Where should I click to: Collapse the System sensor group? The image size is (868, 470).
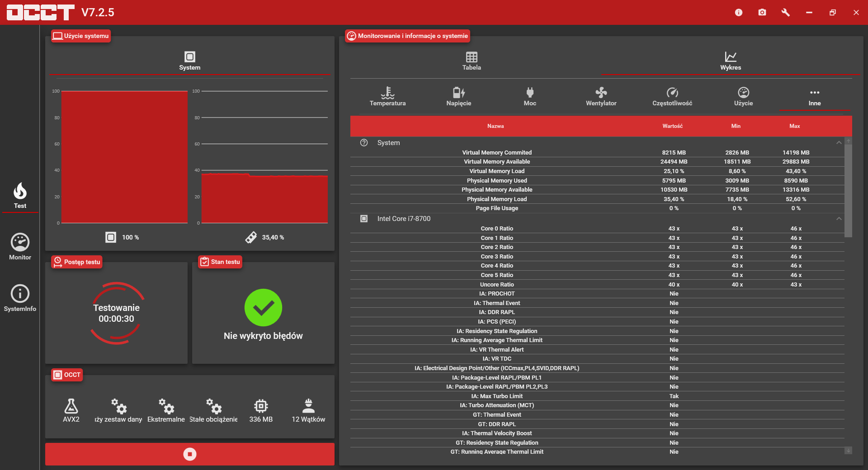(839, 143)
